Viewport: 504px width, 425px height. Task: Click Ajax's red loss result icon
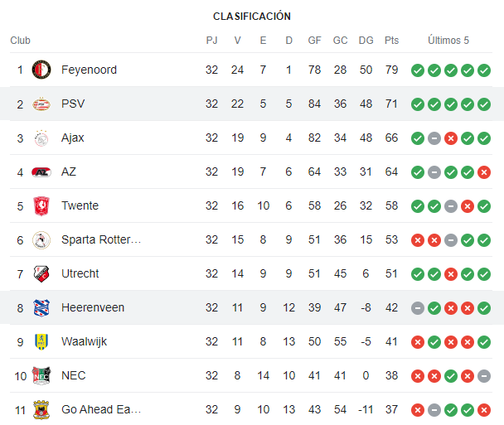451,138
